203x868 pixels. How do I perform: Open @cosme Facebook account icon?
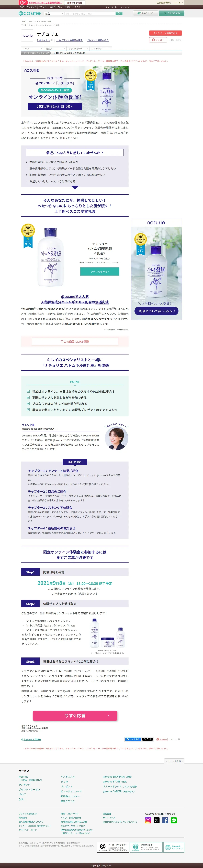tap(165, 820)
